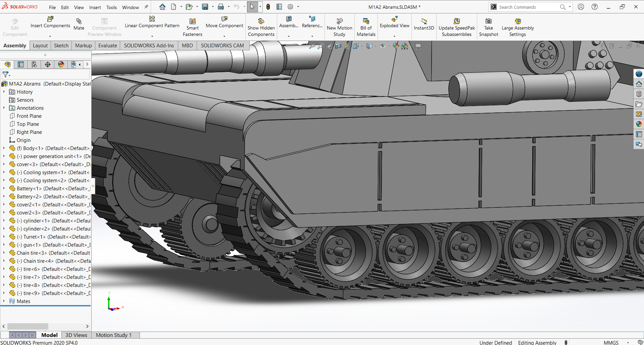Open Linear Component Pattern tool
This screenshot has width=644, height=345.
click(152, 22)
